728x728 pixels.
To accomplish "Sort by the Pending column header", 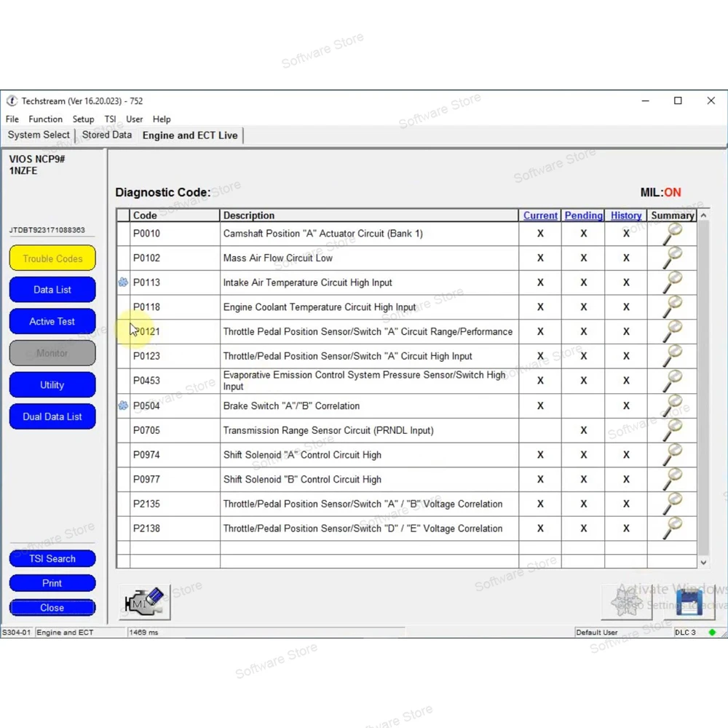I will (x=583, y=215).
